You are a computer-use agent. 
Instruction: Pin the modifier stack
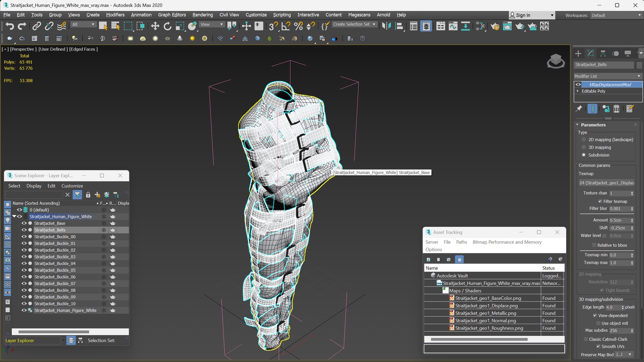pos(579,109)
